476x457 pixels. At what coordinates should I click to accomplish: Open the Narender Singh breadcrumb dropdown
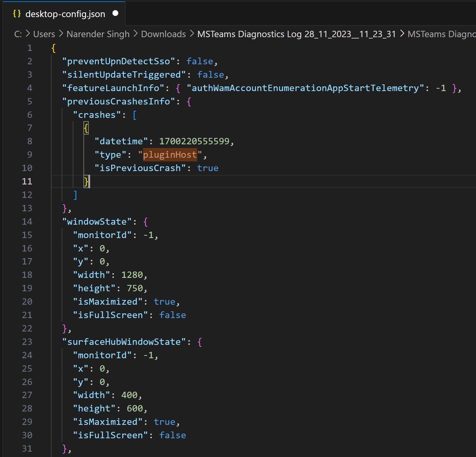click(98, 34)
